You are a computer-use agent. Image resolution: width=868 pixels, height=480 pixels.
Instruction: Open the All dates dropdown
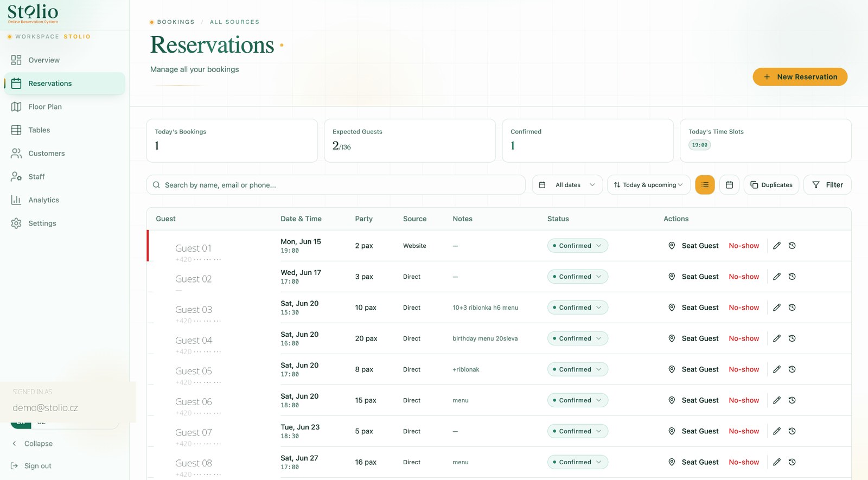567,185
